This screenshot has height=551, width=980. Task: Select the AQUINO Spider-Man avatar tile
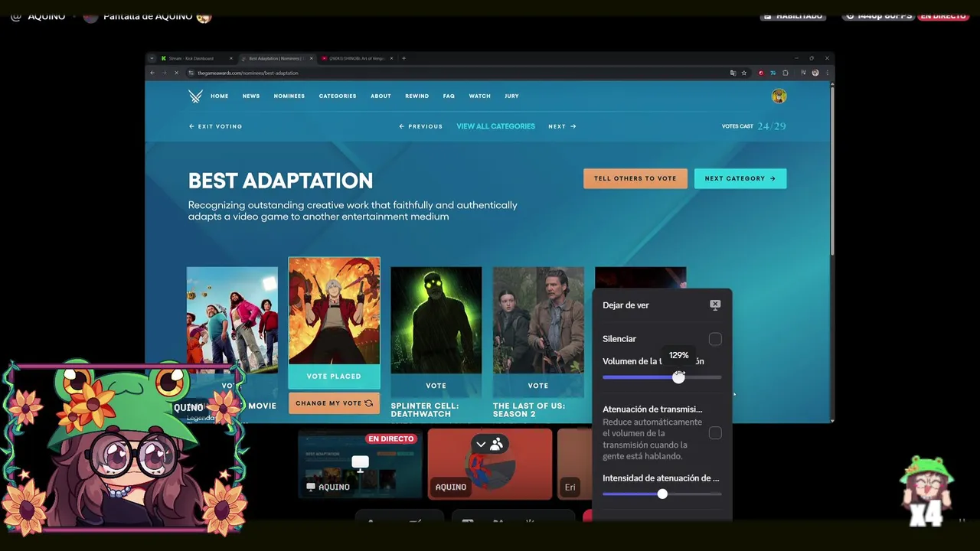point(490,464)
